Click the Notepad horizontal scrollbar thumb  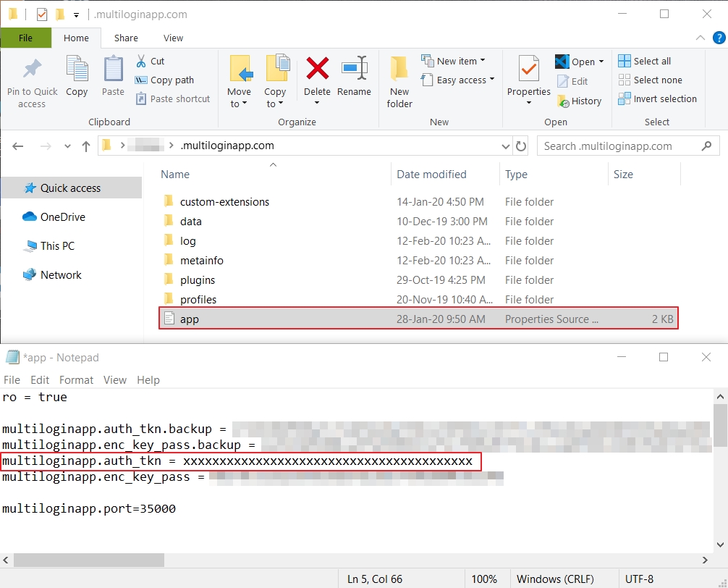tap(89, 560)
